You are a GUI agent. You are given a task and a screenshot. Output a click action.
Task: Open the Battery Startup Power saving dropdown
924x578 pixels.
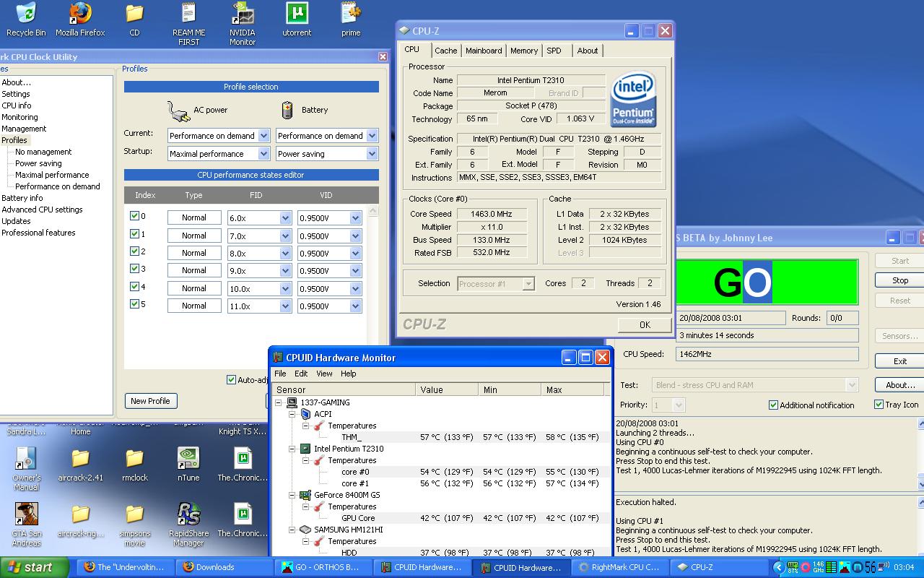point(372,154)
